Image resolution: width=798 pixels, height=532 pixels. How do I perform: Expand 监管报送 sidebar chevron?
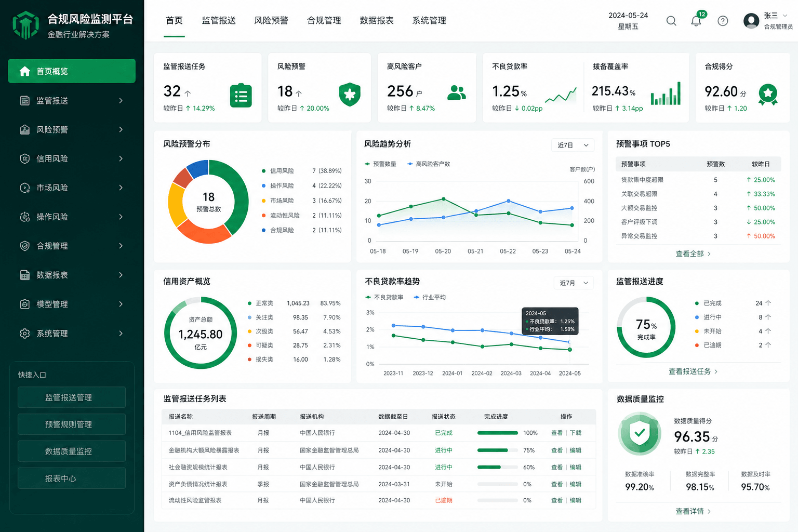[121, 100]
